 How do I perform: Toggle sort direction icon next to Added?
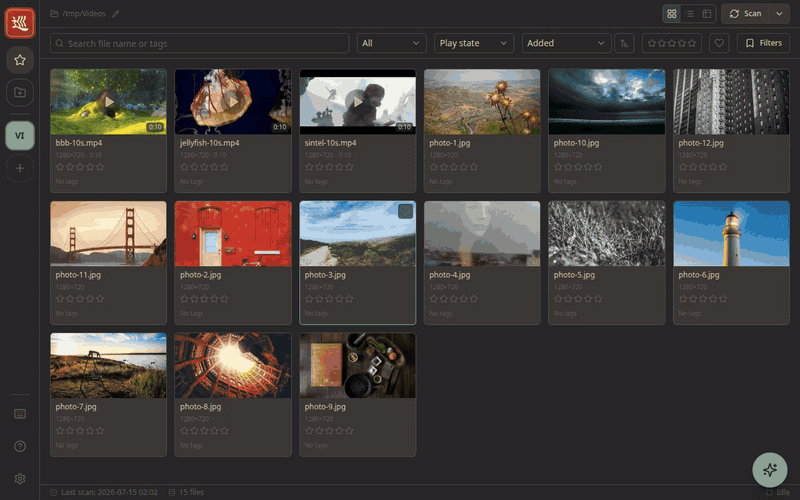624,43
